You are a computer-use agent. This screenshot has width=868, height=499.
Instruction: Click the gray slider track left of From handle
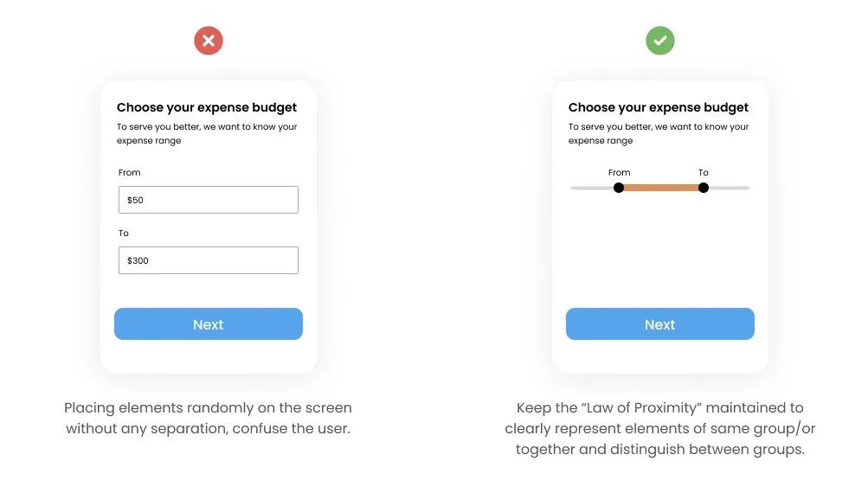coord(592,188)
